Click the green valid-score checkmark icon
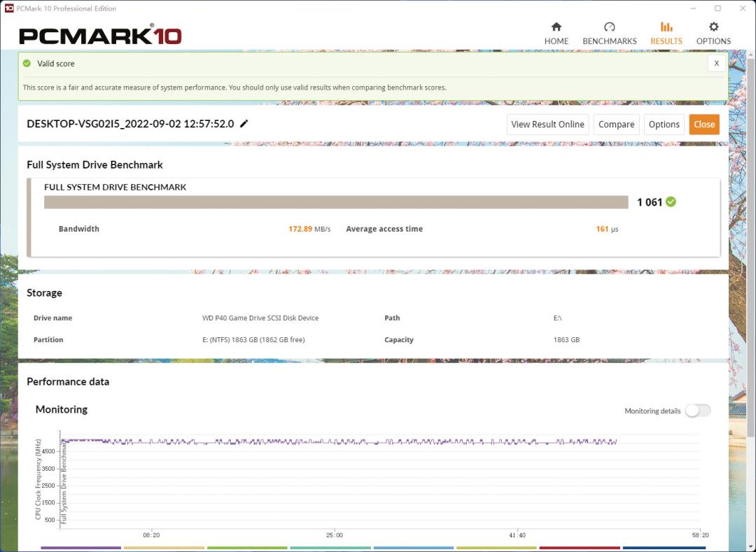This screenshot has height=552, width=756. 670,201
